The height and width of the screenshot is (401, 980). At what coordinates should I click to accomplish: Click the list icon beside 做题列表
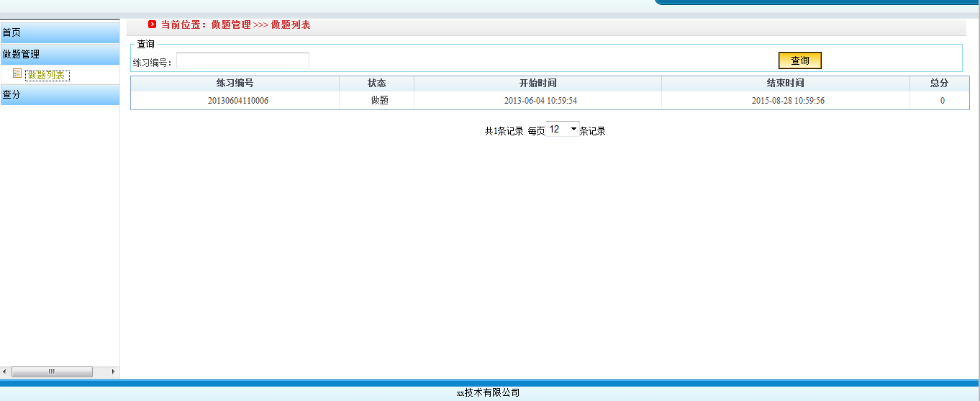tap(17, 73)
